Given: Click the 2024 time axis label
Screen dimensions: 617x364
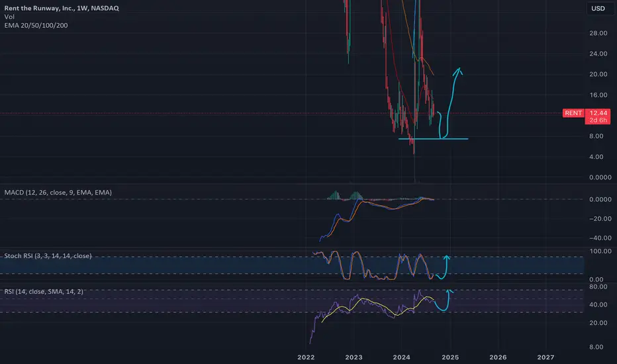Looking at the screenshot, I should 401,357.
